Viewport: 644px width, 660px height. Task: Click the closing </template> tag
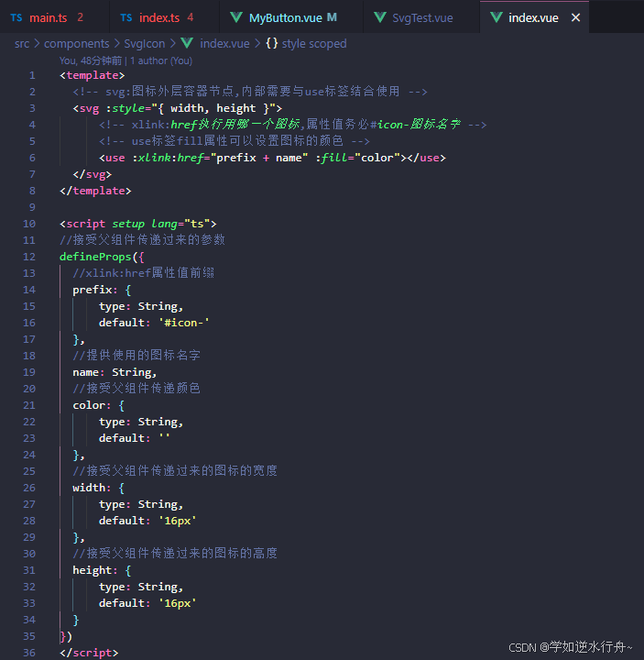[x=95, y=191]
